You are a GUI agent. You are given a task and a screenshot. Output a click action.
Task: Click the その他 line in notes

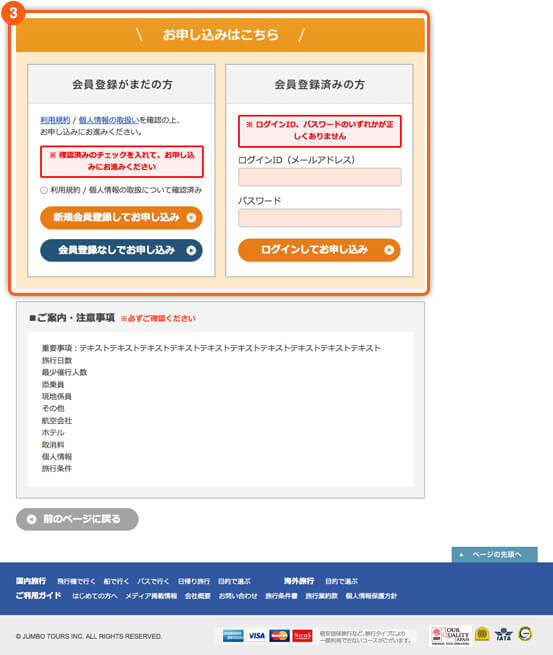[53, 409]
